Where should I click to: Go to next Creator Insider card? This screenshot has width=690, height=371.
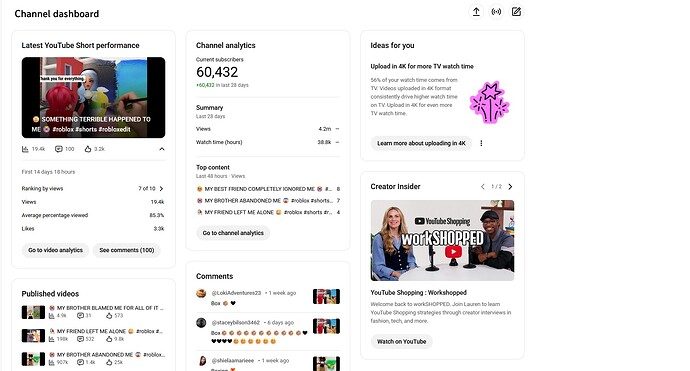coord(510,187)
